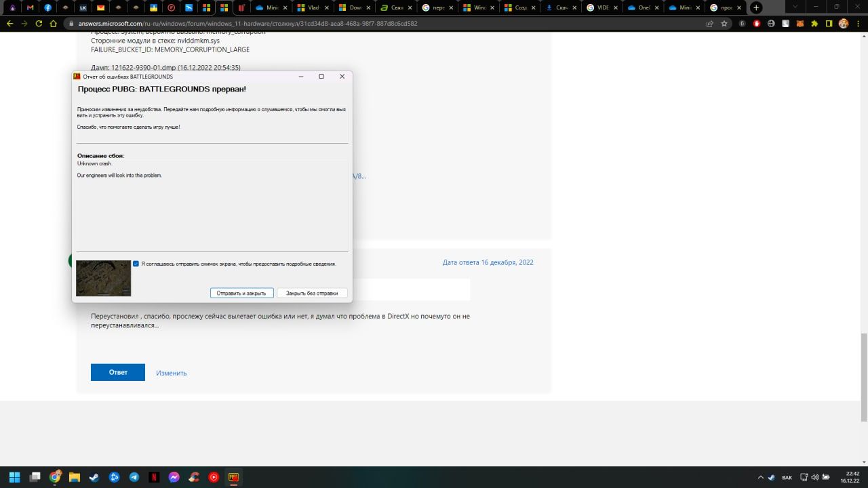This screenshot has height=488, width=868.
Task: Open Battle.net from the taskbar
Action: point(115,477)
